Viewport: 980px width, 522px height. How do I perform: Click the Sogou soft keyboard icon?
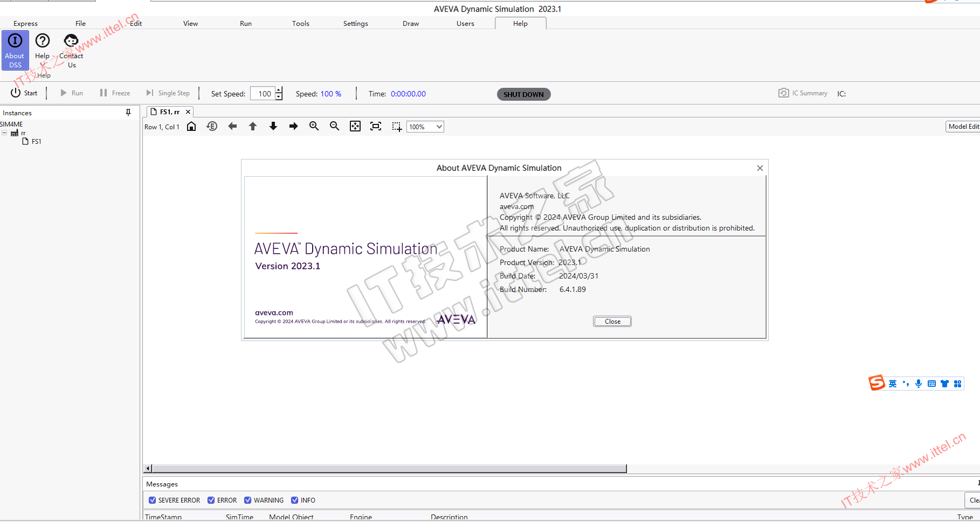(931, 384)
